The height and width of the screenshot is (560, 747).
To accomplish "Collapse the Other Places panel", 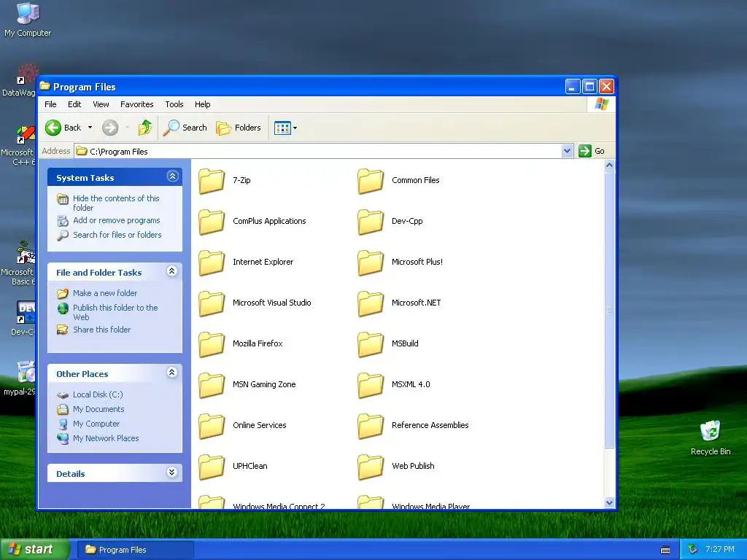I will pos(172,373).
